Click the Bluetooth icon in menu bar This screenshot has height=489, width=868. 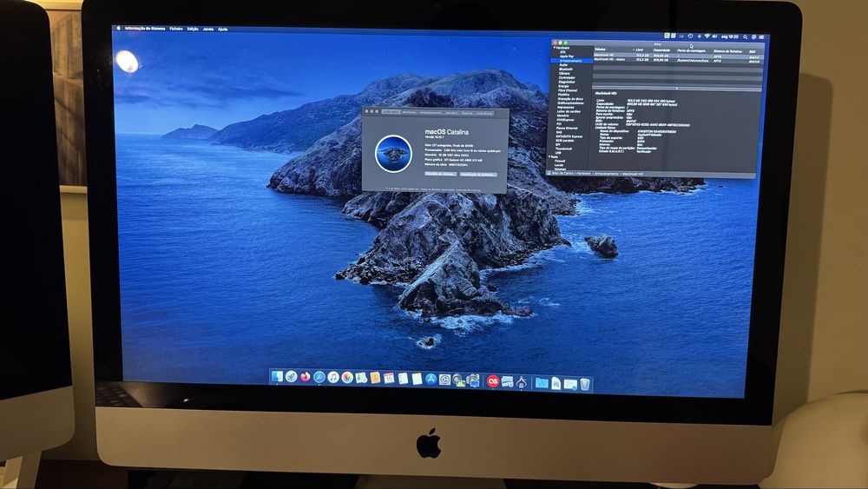699,36
